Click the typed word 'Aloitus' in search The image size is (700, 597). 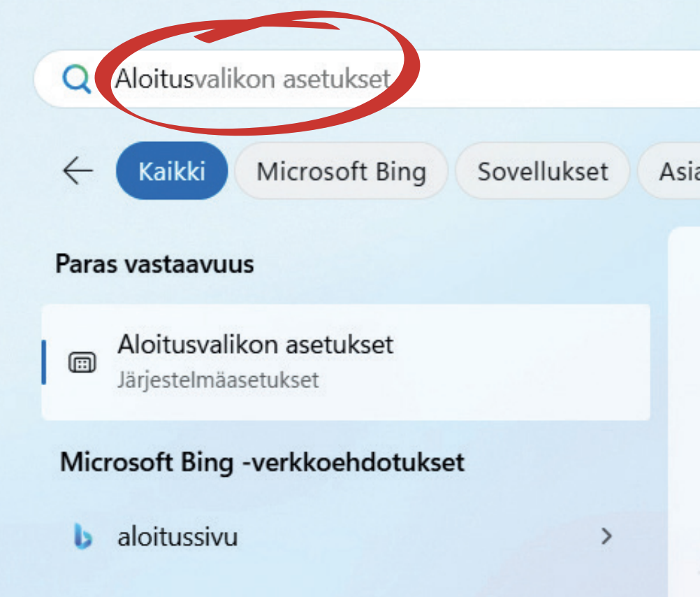tap(154, 79)
